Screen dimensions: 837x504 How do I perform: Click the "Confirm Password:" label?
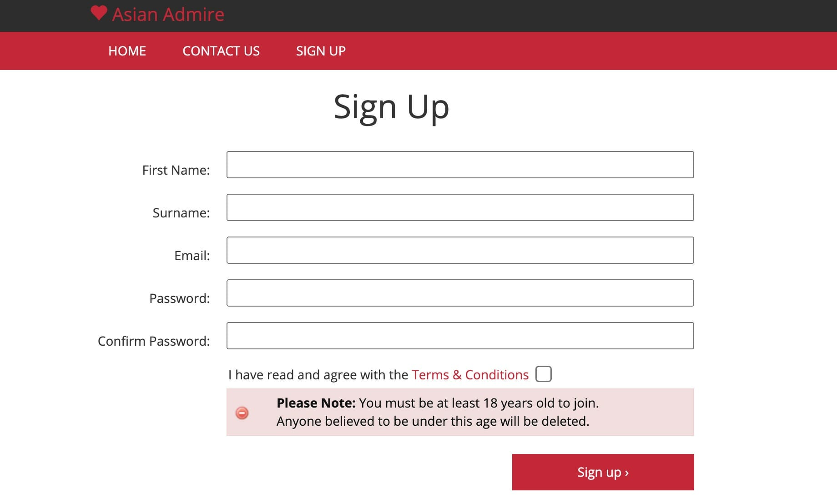pos(154,341)
